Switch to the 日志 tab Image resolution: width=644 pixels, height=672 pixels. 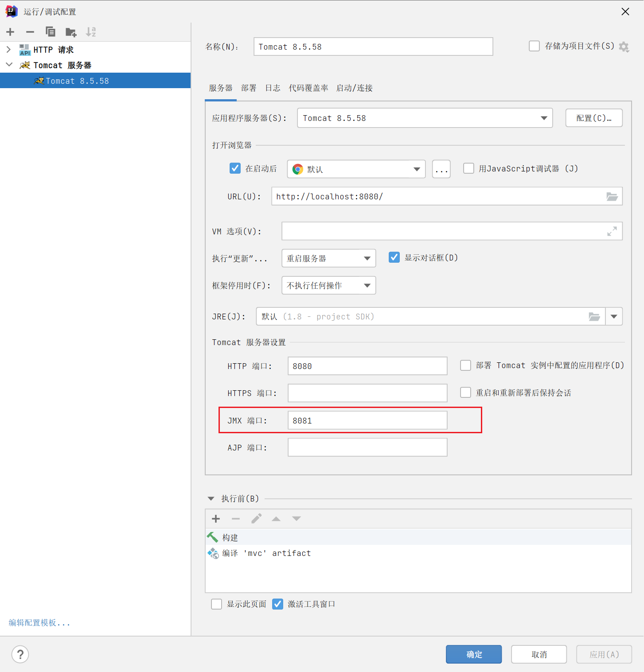(273, 88)
